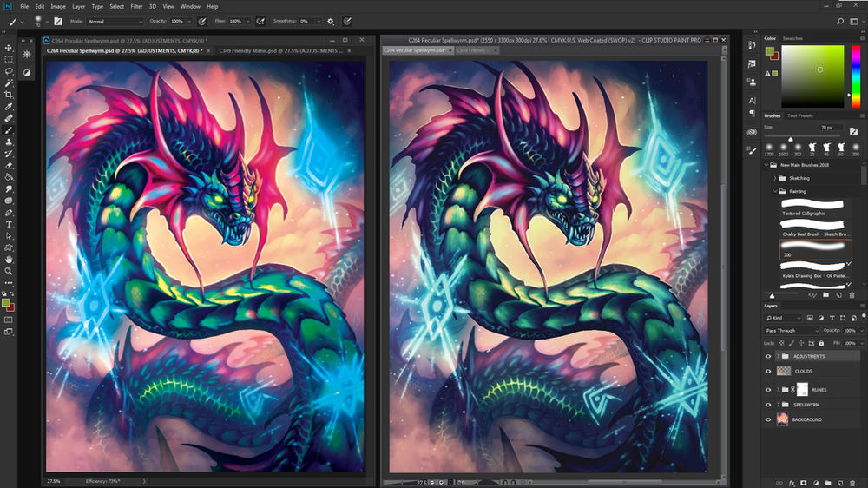Toggle lock transparent pixels
868x488 pixels.
[781, 344]
